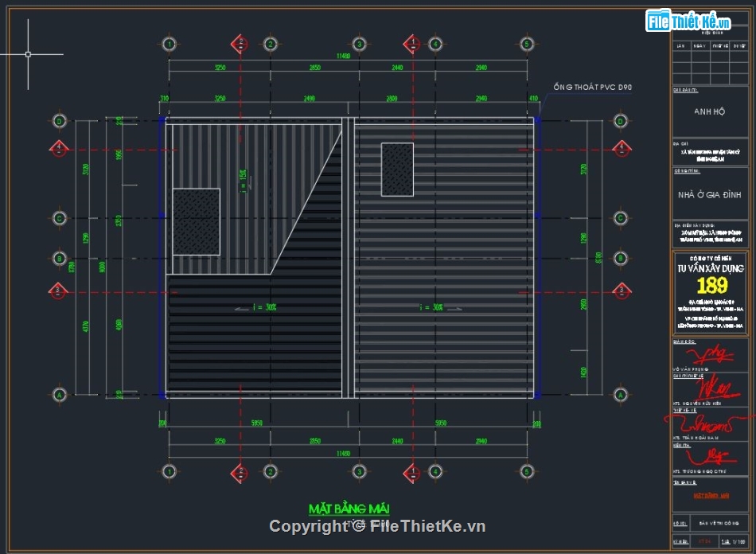Pick grid bubble D right of the plan
756x554 pixels.
pos(621,121)
